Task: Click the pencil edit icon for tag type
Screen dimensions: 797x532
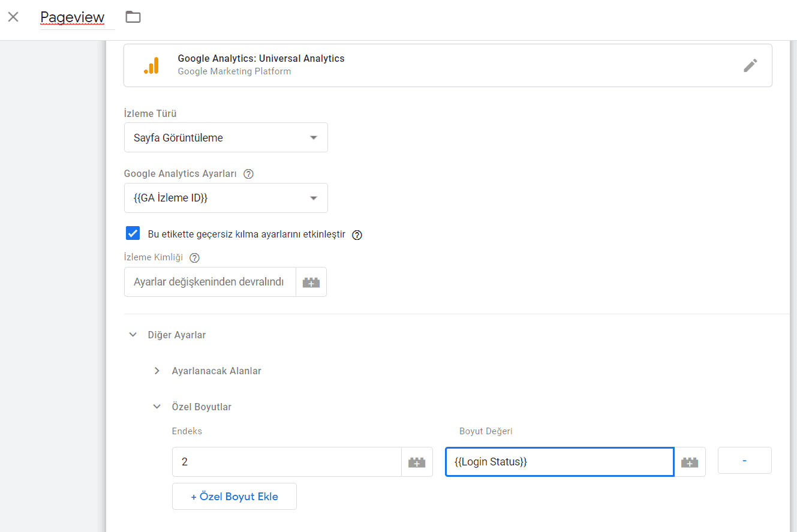Action: coord(750,65)
